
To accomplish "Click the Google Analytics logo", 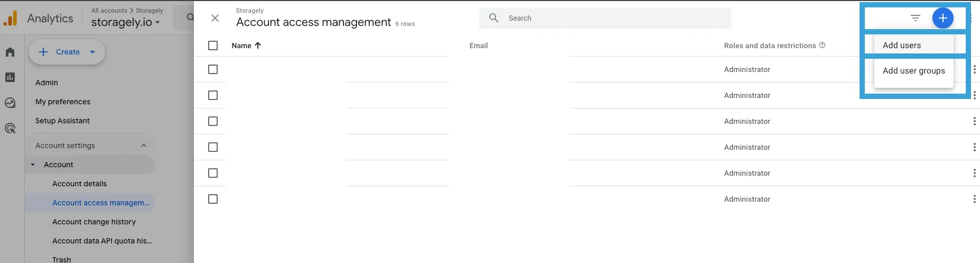I will coord(11,18).
